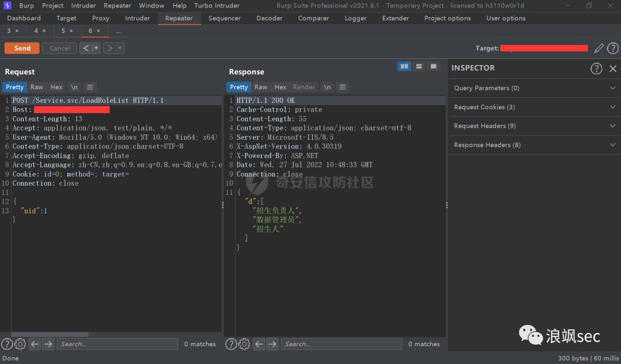Click the Request search input field
The width and height of the screenshot is (621, 364).
[117, 344]
